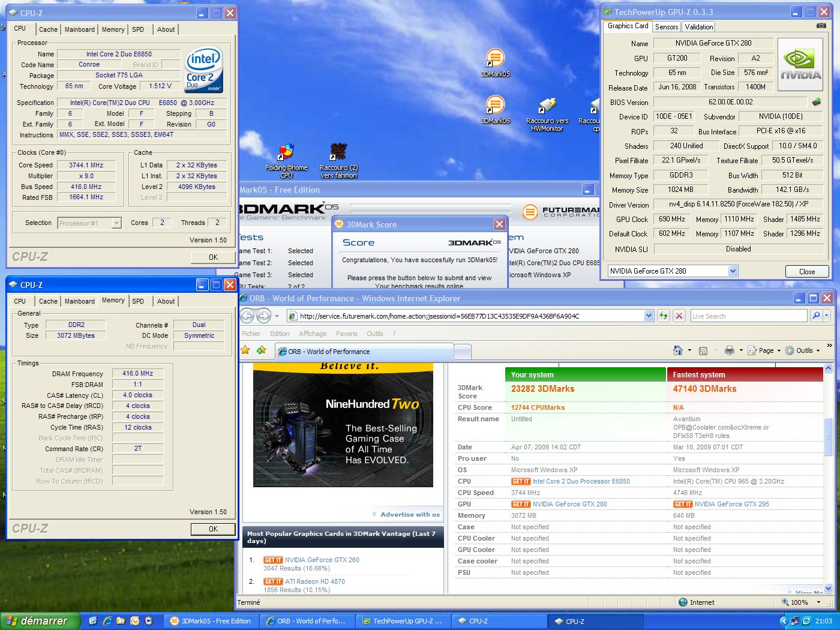Image resolution: width=840 pixels, height=630 pixels.
Task: Open the Page menu in IE command bar
Action: click(x=765, y=350)
